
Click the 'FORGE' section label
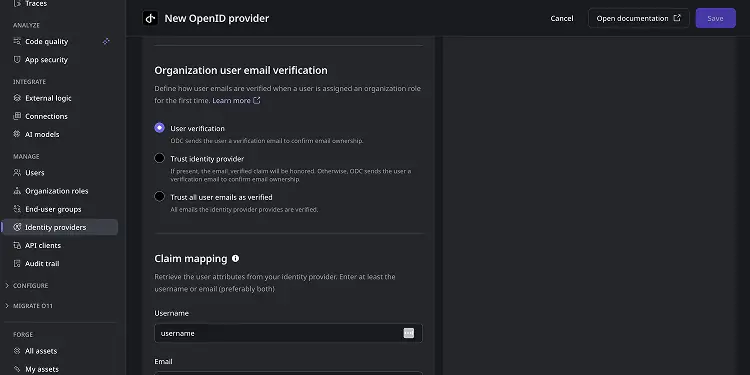(x=23, y=335)
